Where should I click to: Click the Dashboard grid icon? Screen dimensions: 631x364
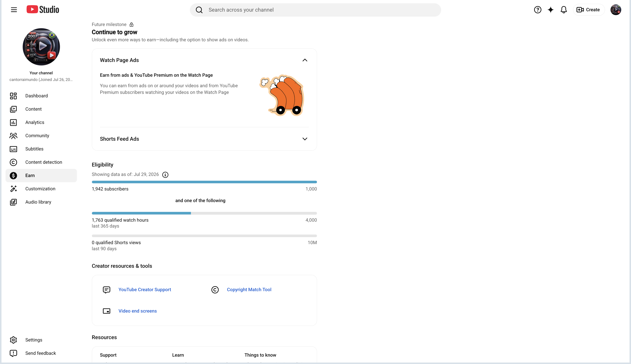pyautogui.click(x=13, y=96)
